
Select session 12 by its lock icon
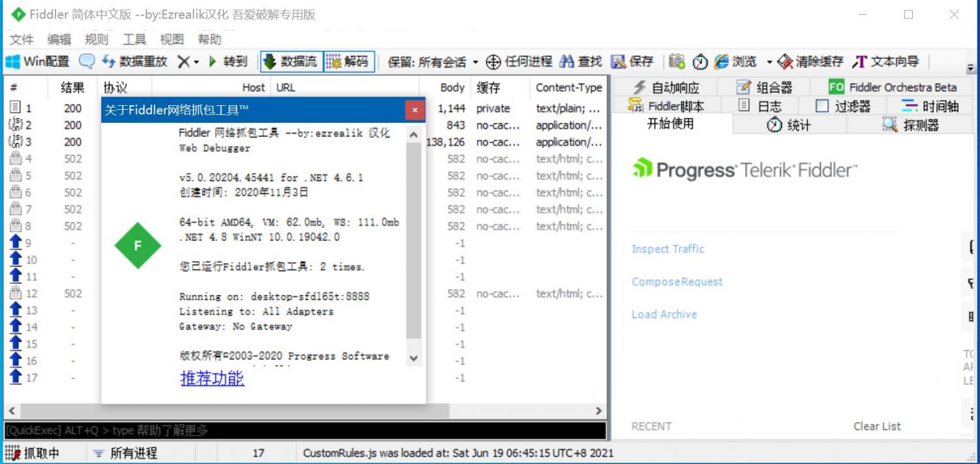click(x=15, y=293)
